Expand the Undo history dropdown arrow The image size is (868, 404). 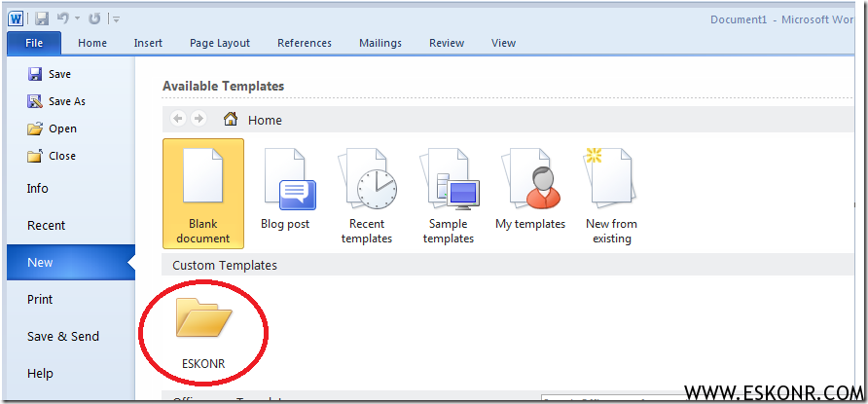tap(76, 18)
